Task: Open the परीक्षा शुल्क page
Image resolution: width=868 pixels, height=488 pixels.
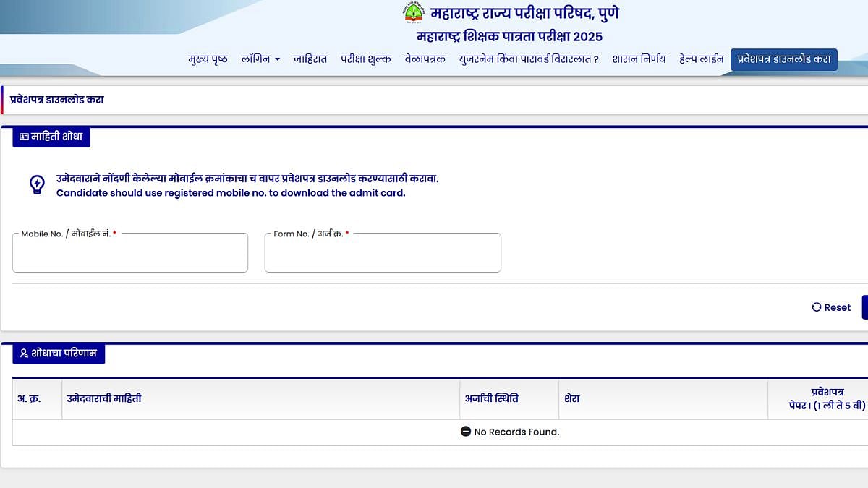Action: pos(365,59)
